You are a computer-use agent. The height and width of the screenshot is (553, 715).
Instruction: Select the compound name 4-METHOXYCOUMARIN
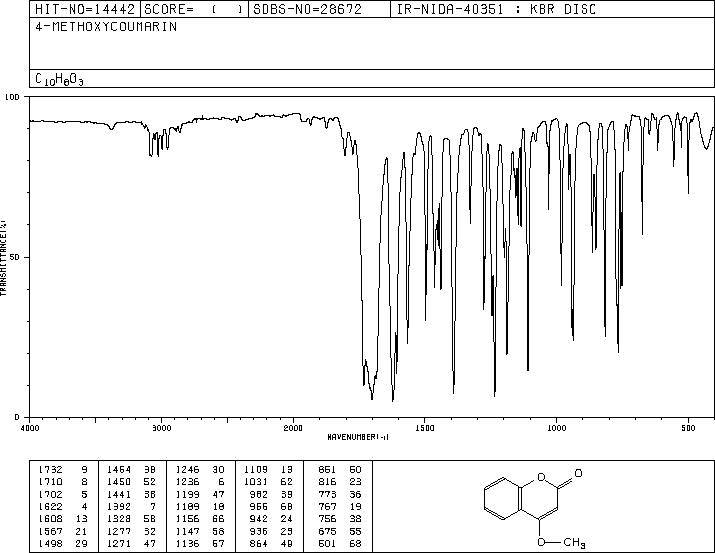click(x=106, y=27)
